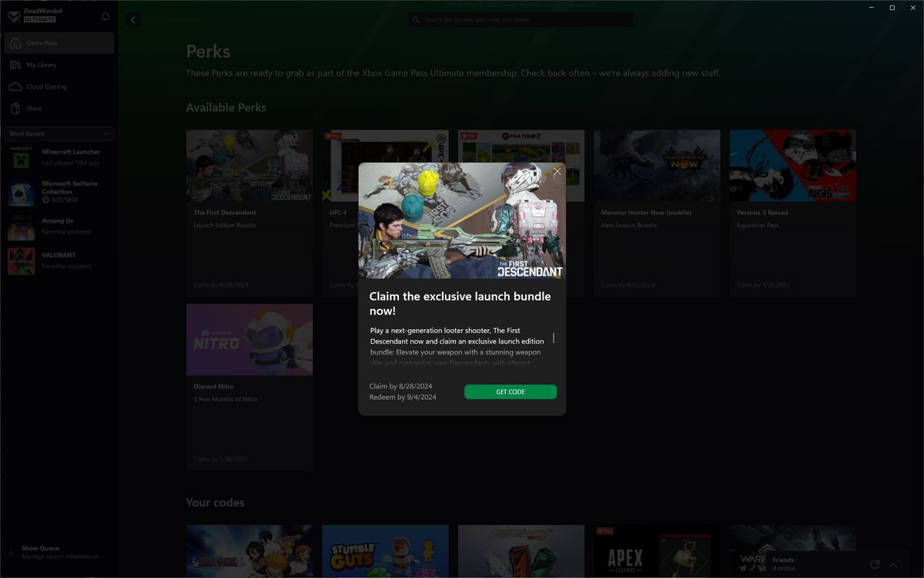This screenshot has height=578, width=924.
Task: Click the perk description scrollbar
Action: [554, 338]
